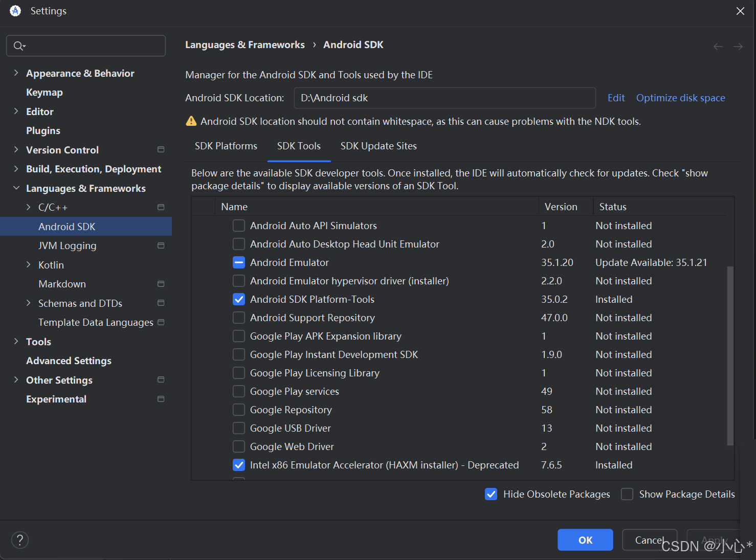This screenshot has height=560, width=756.
Task: Click the search magnifier icon in settings
Action: click(18, 46)
